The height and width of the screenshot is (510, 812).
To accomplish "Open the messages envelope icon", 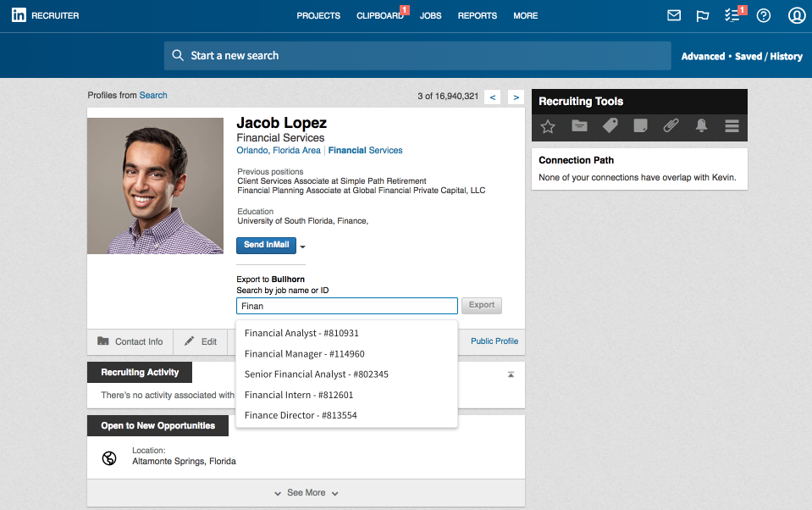I will pyautogui.click(x=674, y=15).
